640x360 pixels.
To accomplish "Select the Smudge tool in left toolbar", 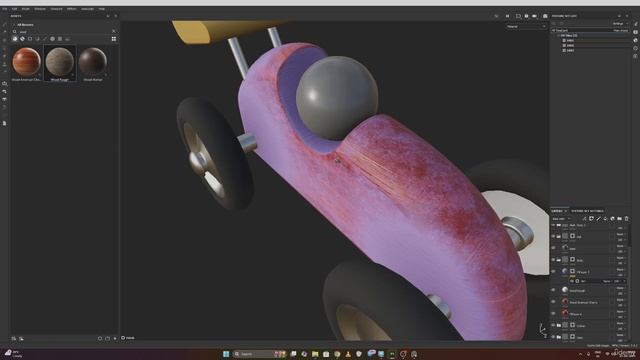I will point(4,56).
